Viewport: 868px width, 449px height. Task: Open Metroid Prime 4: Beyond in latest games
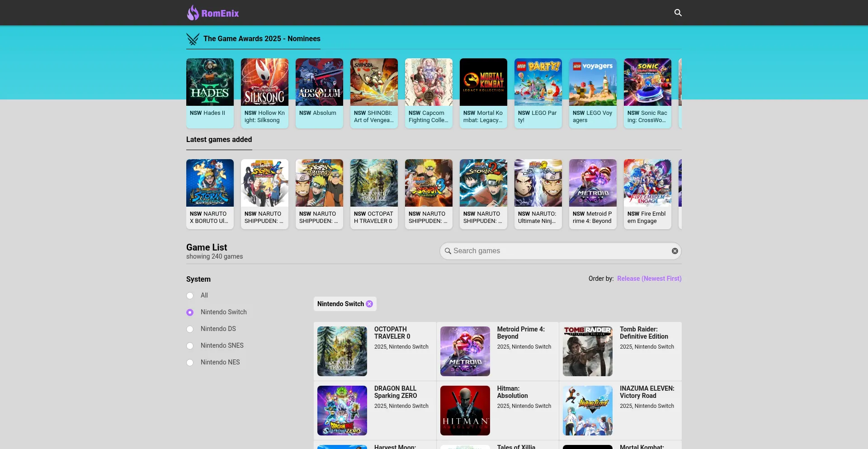click(593, 194)
